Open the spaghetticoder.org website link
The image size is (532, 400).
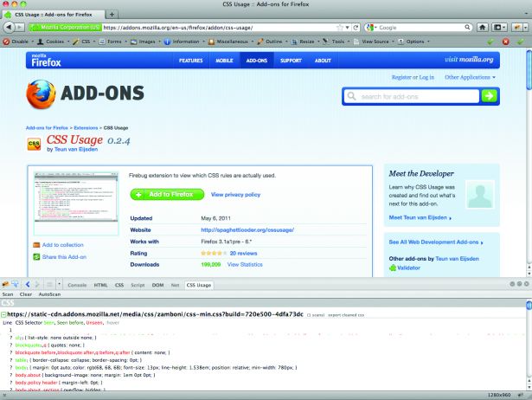247,230
